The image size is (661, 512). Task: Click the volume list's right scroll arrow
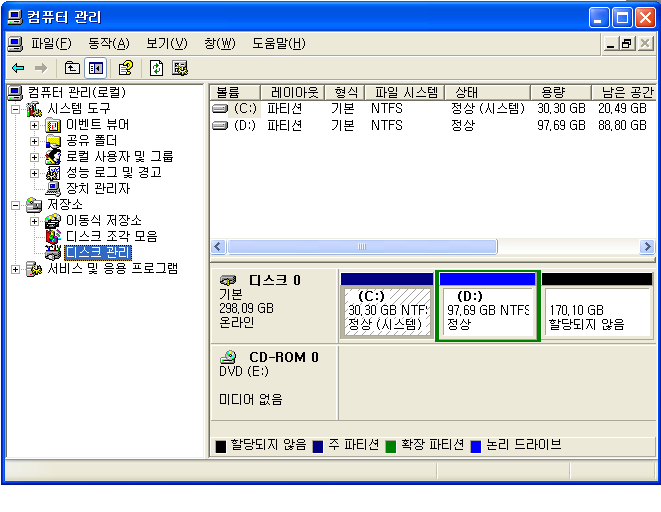[x=647, y=247]
